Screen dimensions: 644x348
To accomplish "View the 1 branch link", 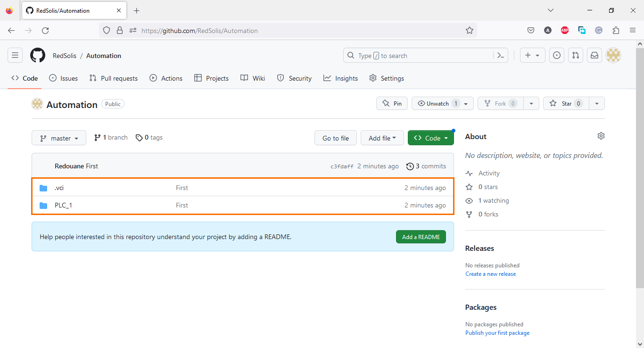I will pos(111,137).
